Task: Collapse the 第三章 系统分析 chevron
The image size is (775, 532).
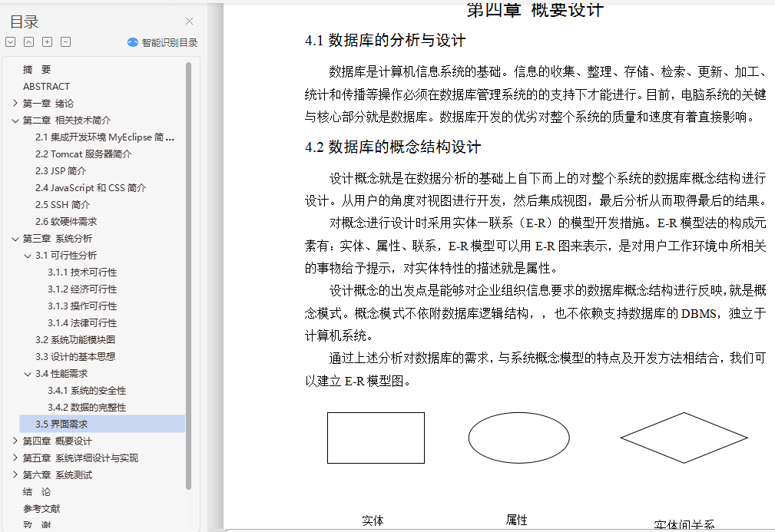Action: [15, 239]
